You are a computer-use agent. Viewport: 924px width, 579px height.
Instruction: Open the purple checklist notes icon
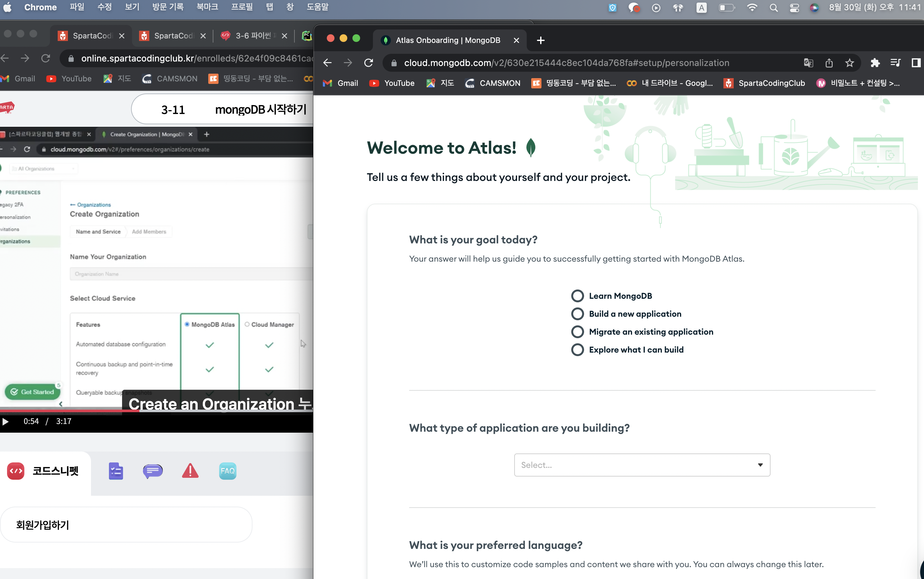(115, 471)
